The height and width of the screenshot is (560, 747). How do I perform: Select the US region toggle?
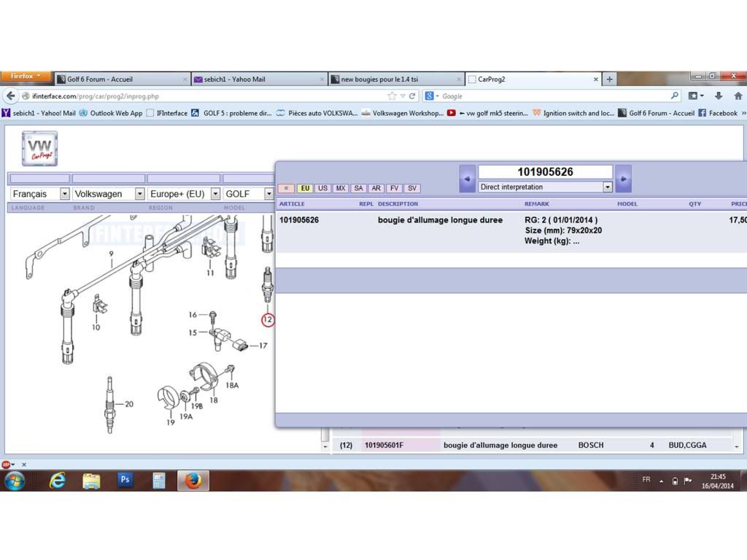point(322,188)
